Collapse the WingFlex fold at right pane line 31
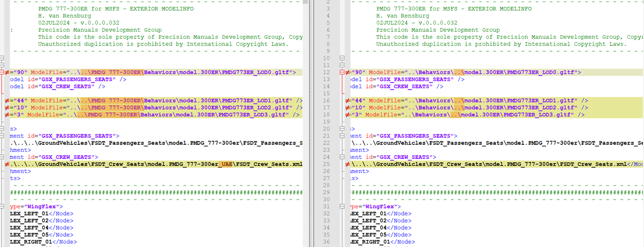The width and height of the screenshot is (644, 247). click(342, 206)
